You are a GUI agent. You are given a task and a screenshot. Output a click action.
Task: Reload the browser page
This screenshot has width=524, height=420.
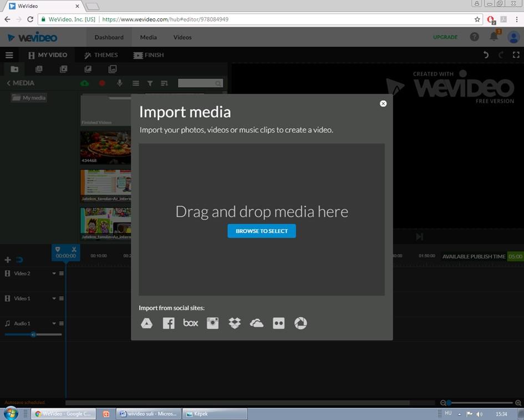(30, 19)
